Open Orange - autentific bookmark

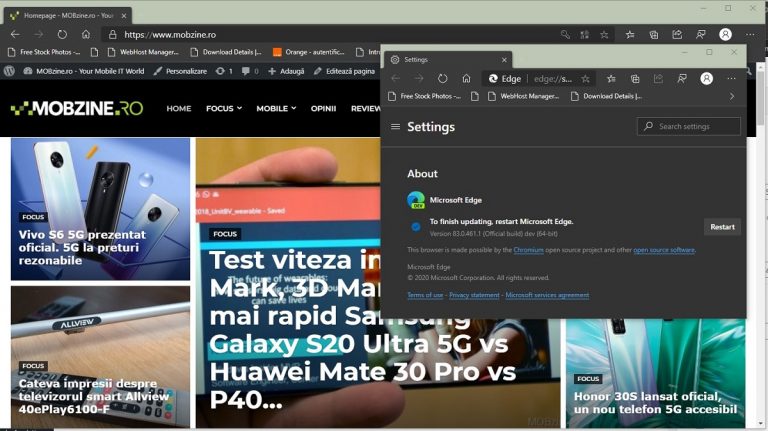(x=309, y=52)
